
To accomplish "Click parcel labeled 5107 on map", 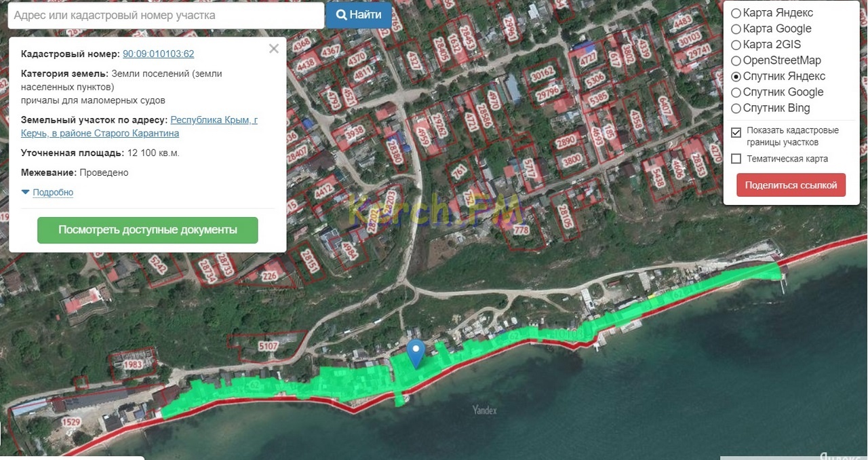I will pos(269,346).
